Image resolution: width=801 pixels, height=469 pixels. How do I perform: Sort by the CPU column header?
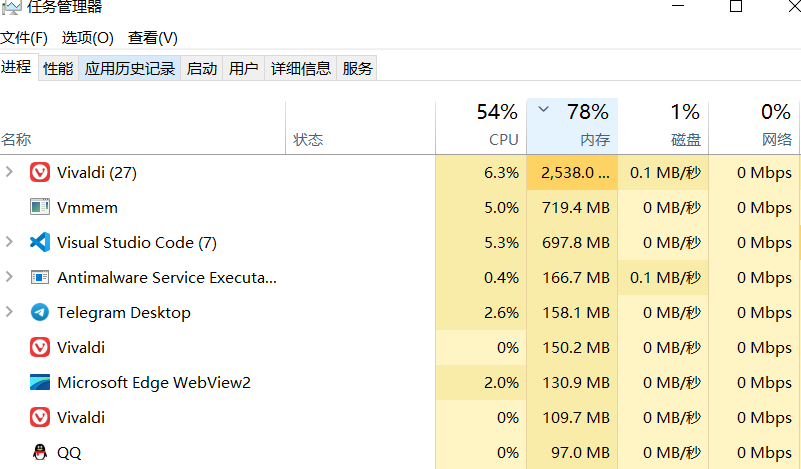coord(481,126)
